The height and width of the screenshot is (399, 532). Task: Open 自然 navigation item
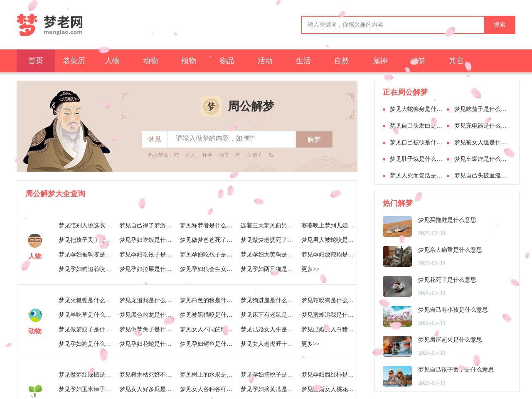point(342,61)
